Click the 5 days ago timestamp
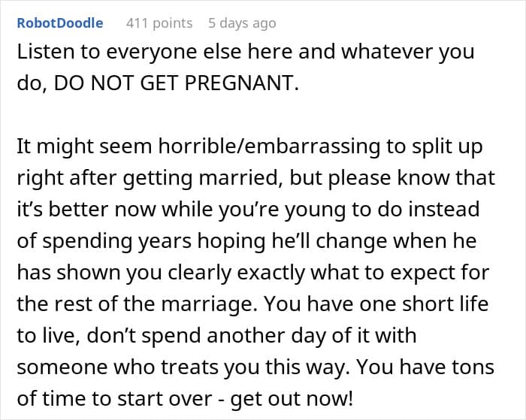This screenshot has height=420, width=526. point(242,23)
